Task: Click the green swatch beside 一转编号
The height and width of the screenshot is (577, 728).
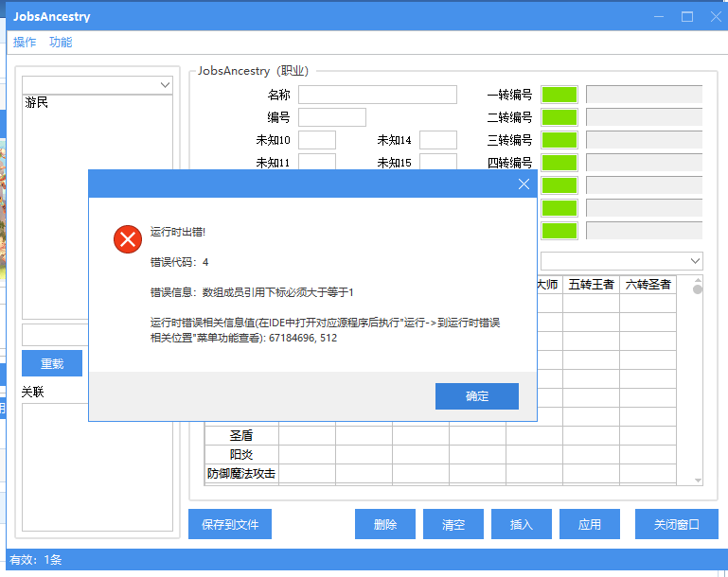Action: tap(559, 95)
